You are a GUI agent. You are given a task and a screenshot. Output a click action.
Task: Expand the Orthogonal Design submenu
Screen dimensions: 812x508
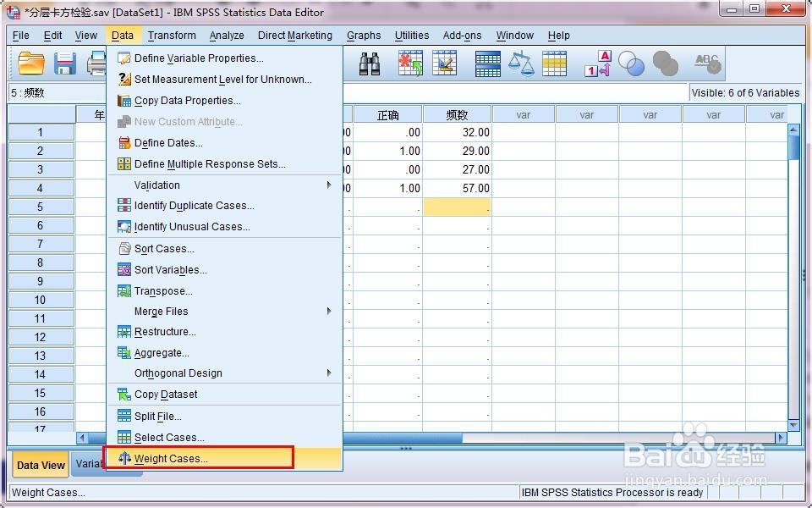[x=223, y=373]
